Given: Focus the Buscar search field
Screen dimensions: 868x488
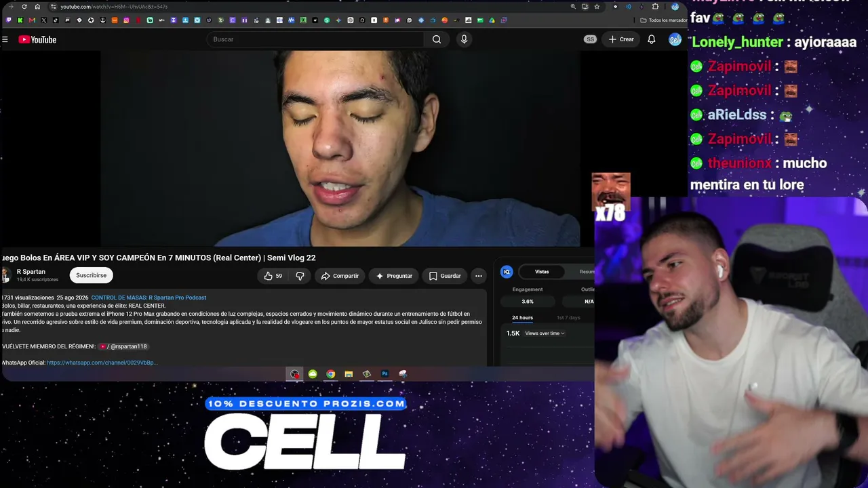Looking at the screenshot, I should click(x=315, y=39).
